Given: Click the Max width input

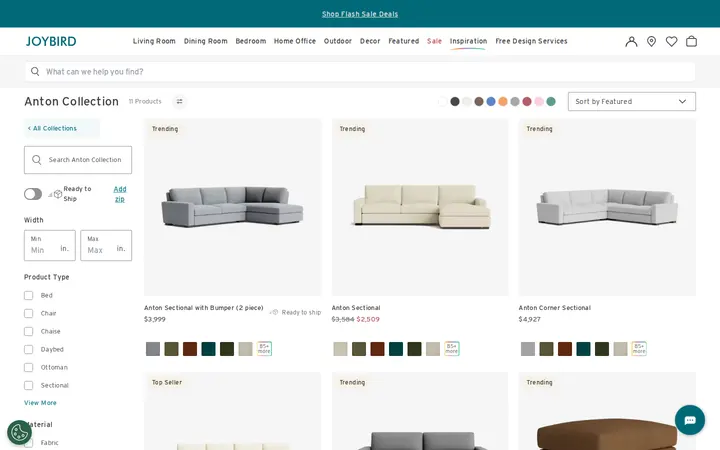Looking at the screenshot, I should coord(106,245).
